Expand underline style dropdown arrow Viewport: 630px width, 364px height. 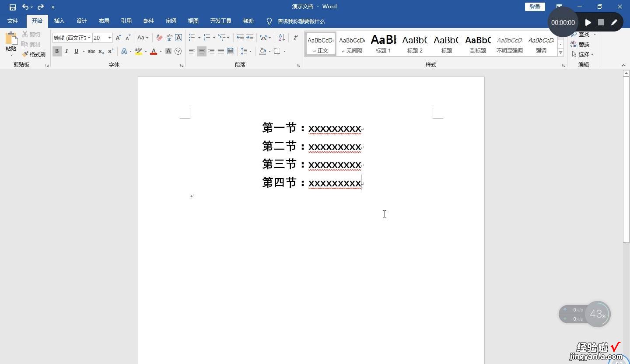(83, 51)
